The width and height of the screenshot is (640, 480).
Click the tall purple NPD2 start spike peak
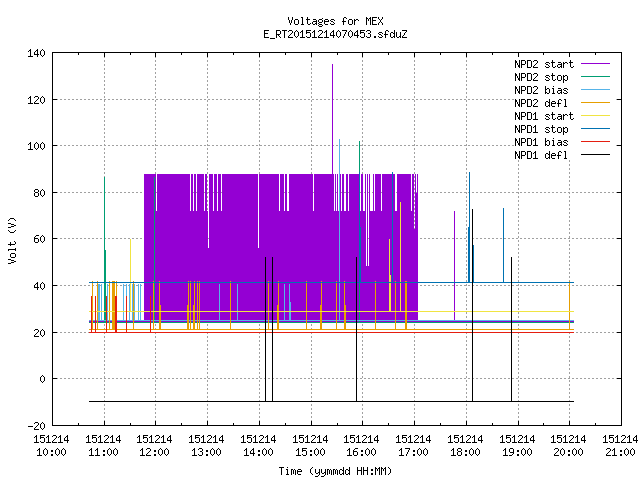point(332,65)
